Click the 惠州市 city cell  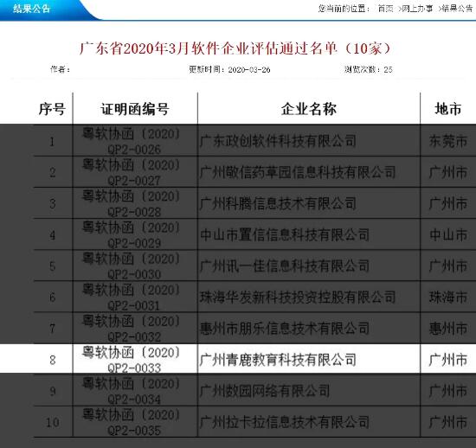point(448,329)
